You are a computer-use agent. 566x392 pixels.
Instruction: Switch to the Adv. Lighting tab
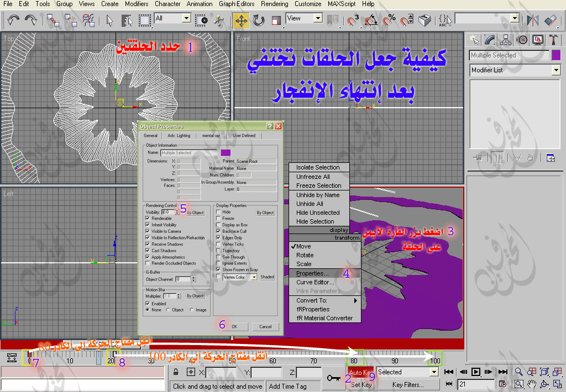point(179,136)
